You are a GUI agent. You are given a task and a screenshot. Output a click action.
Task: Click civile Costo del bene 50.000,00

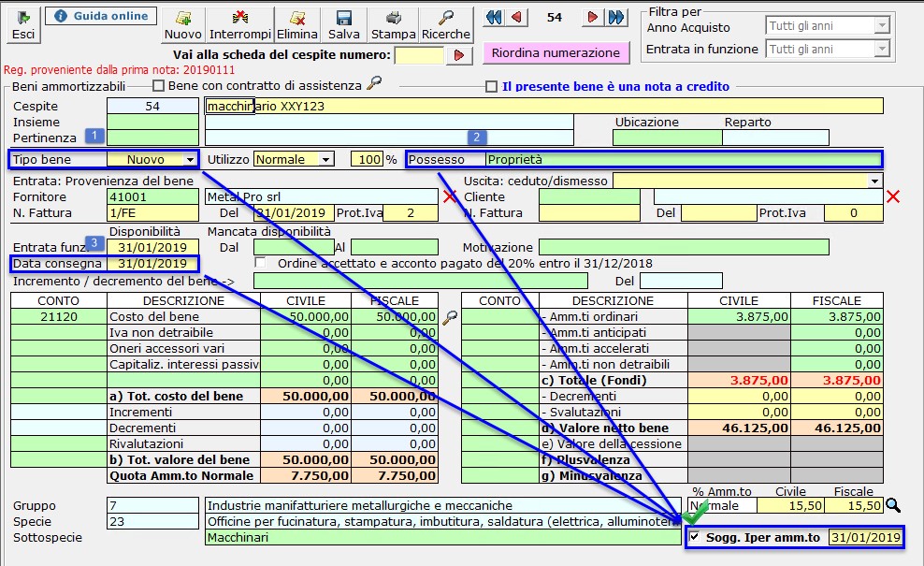pyautogui.click(x=306, y=316)
